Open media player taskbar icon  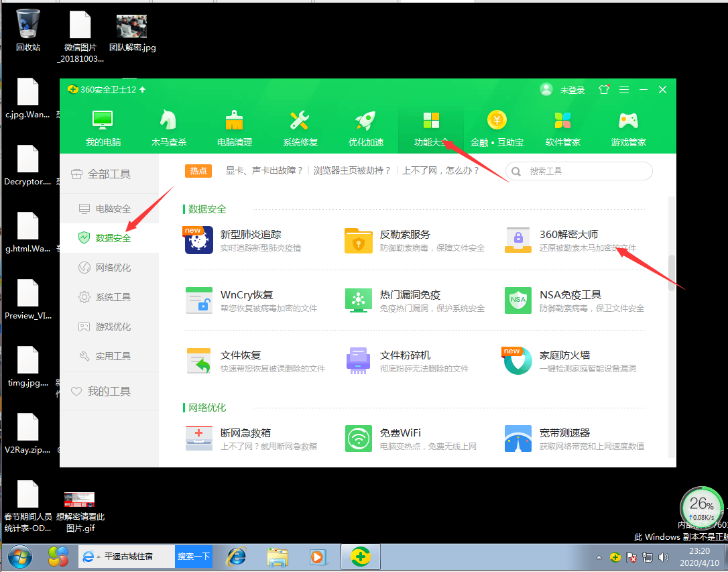(x=318, y=557)
